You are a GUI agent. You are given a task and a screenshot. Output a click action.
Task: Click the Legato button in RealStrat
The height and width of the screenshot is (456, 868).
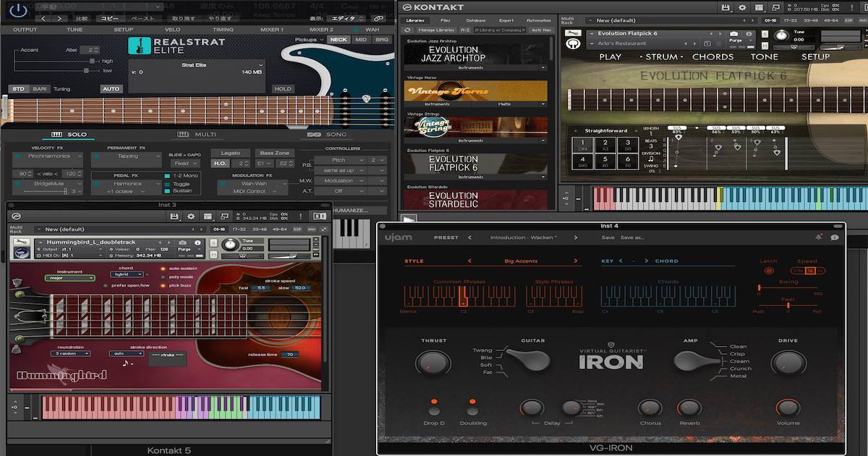pos(230,153)
